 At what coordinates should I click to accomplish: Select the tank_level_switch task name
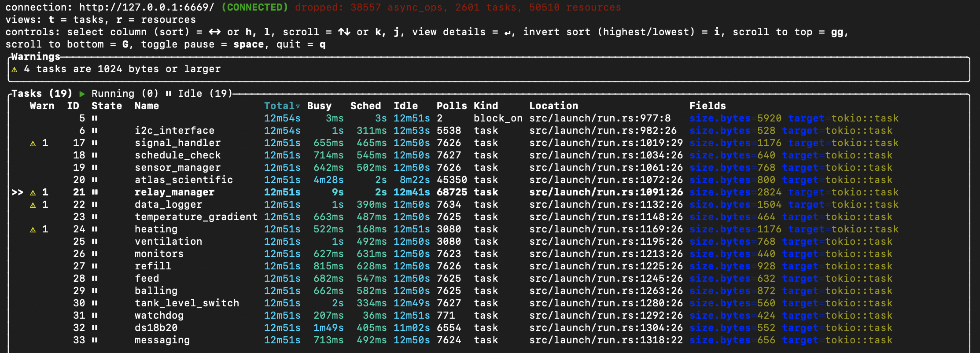187,303
